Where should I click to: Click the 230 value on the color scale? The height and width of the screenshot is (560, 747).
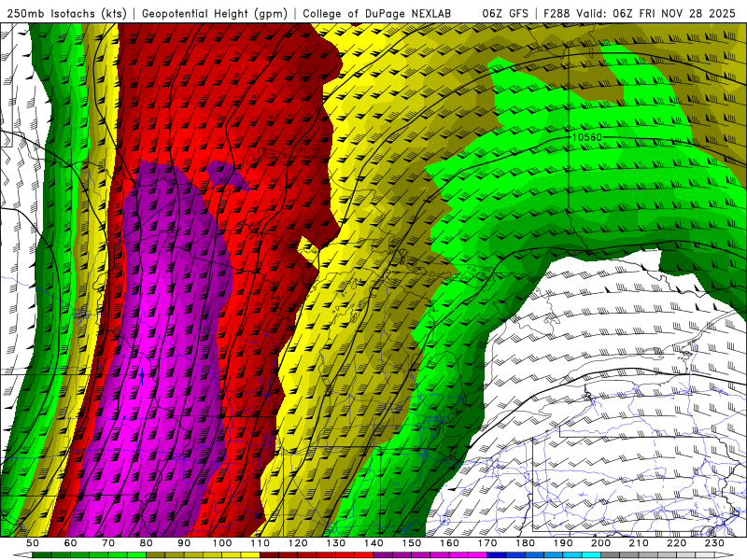click(714, 543)
